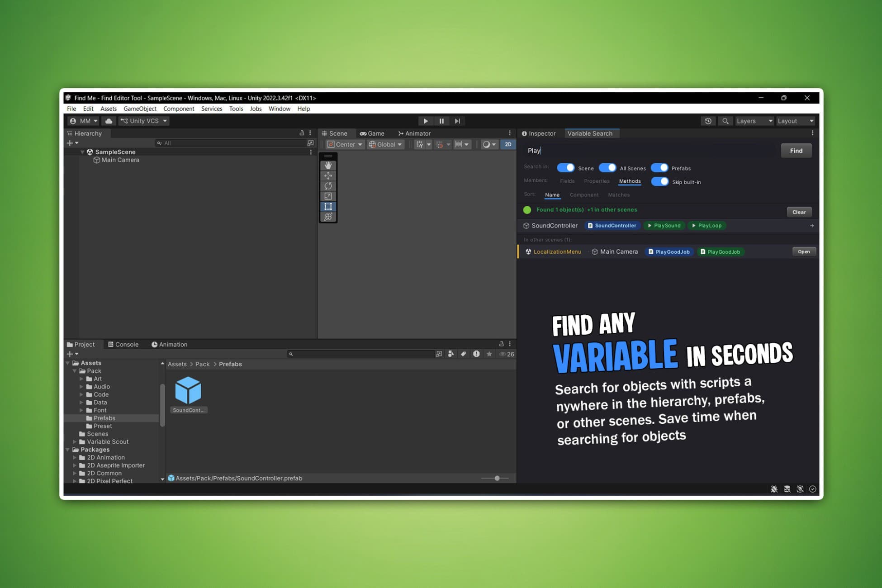Open the Layers dropdown
The width and height of the screenshot is (882, 588).
(x=754, y=121)
